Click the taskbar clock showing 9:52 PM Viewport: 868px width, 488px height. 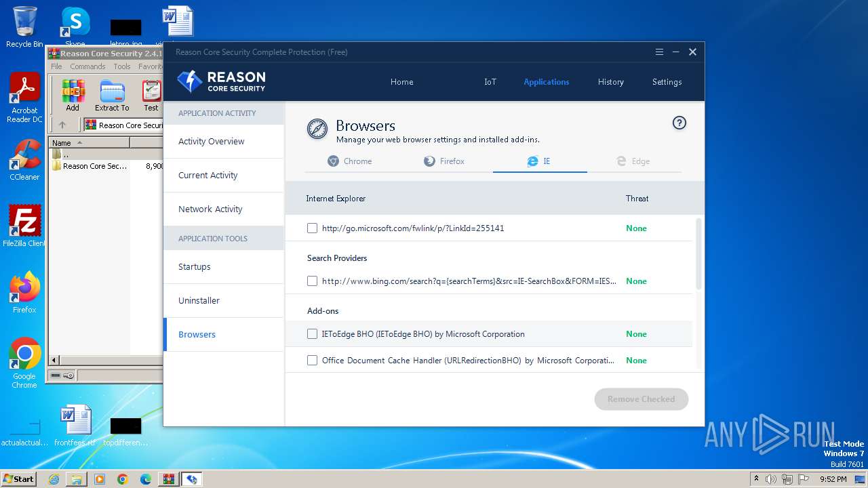833,479
